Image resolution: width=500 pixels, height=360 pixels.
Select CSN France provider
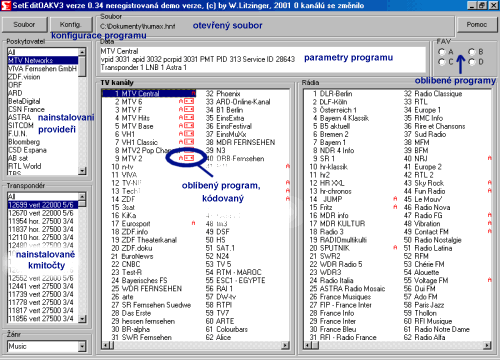[43, 109]
